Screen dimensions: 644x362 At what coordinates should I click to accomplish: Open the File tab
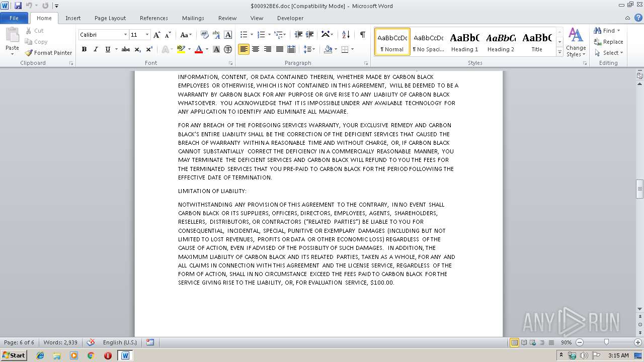(14, 18)
